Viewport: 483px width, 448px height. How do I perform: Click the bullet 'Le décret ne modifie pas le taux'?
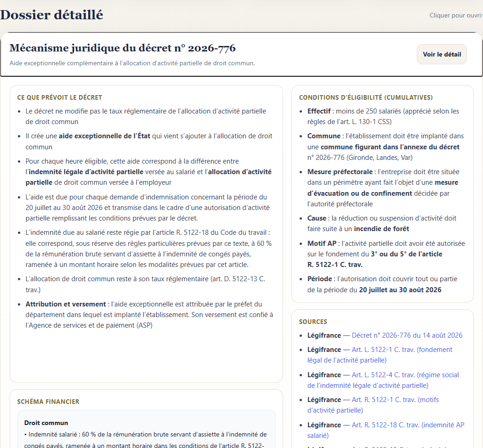click(146, 116)
